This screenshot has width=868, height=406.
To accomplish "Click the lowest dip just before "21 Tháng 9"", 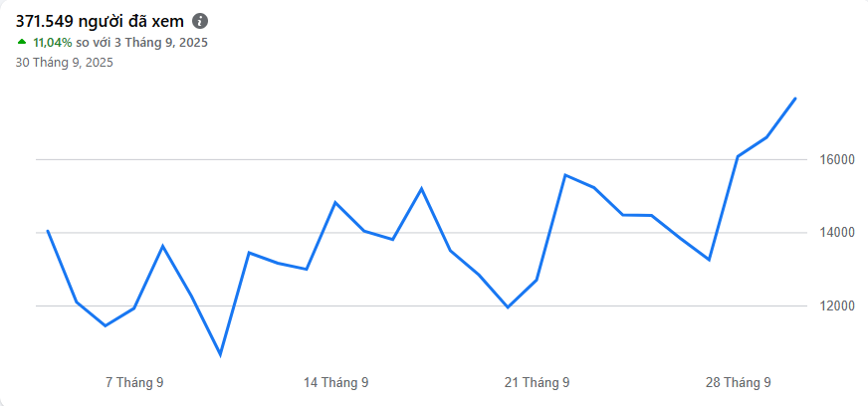I will [x=508, y=307].
